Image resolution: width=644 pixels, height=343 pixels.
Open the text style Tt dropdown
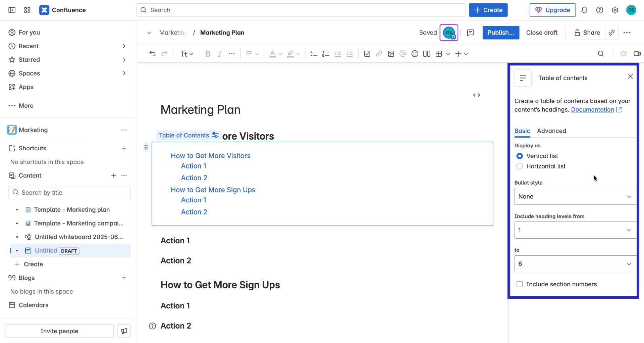click(186, 54)
